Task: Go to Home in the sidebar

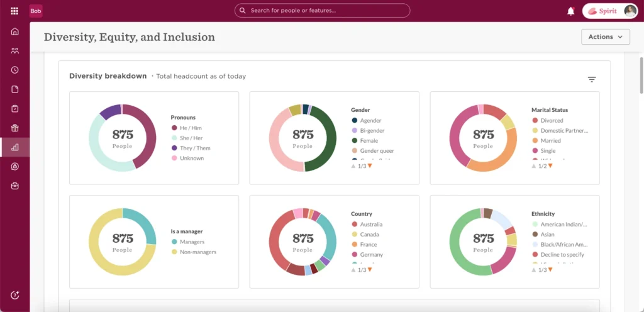Action: [14, 31]
